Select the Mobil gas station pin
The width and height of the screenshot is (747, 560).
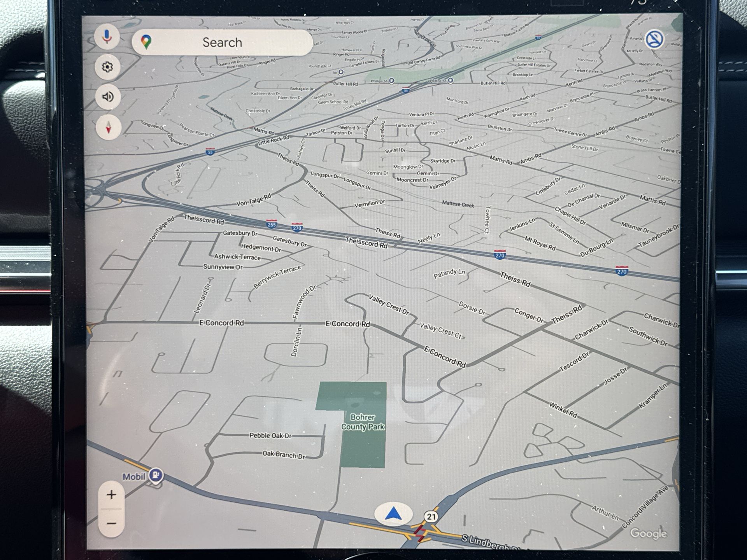click(x=156, y=475)
